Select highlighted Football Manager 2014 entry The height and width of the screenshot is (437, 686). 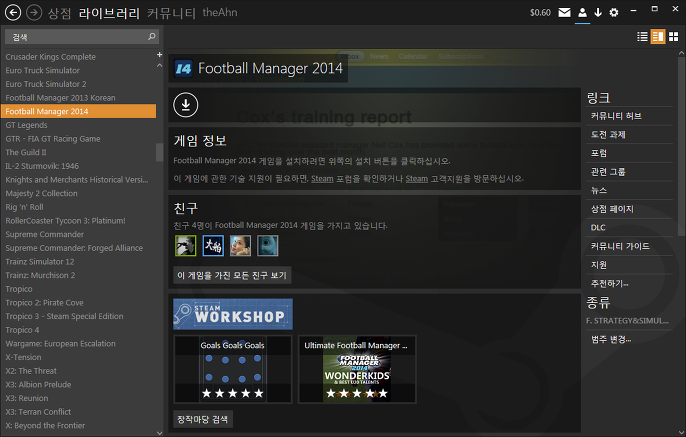click(78, 111)
